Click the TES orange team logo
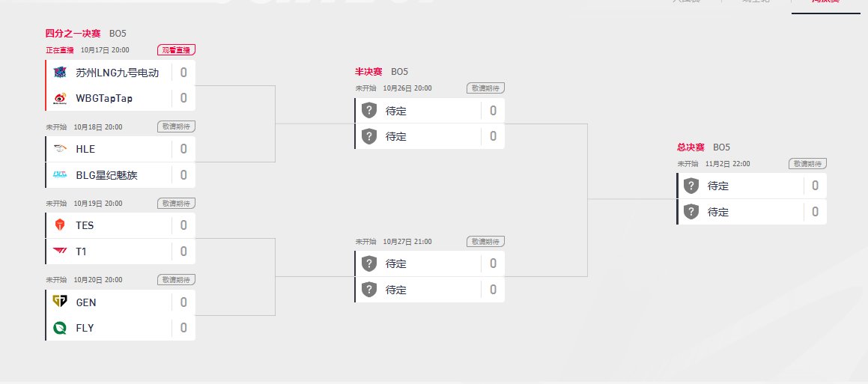Screen dimensions: 868x384 [x=60, y=225]
